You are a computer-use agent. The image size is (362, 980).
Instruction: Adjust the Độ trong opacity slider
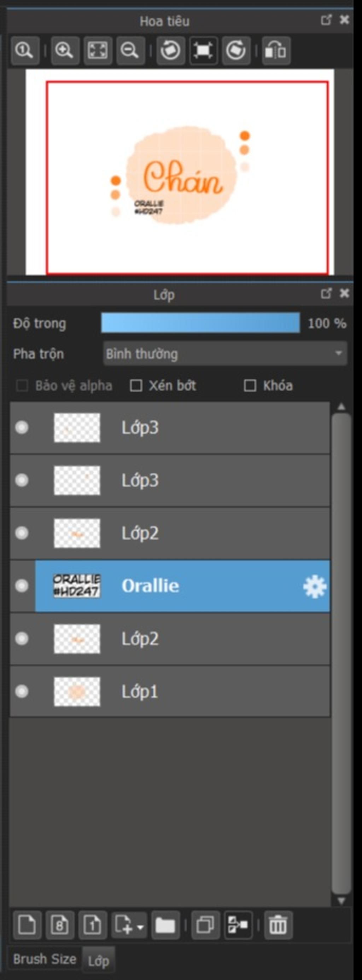click(200, 323)
